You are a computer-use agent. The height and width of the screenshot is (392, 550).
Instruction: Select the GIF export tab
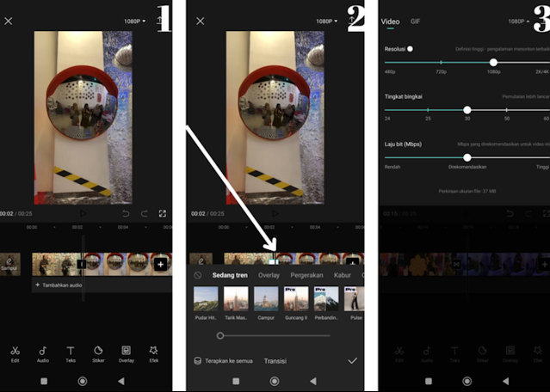[416, 21]
